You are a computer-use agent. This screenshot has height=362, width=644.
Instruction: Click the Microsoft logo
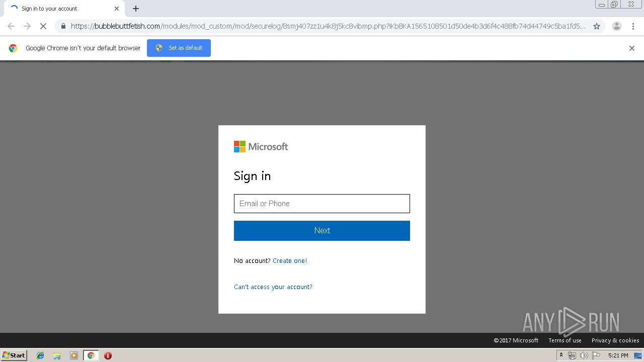coord(261,146)
